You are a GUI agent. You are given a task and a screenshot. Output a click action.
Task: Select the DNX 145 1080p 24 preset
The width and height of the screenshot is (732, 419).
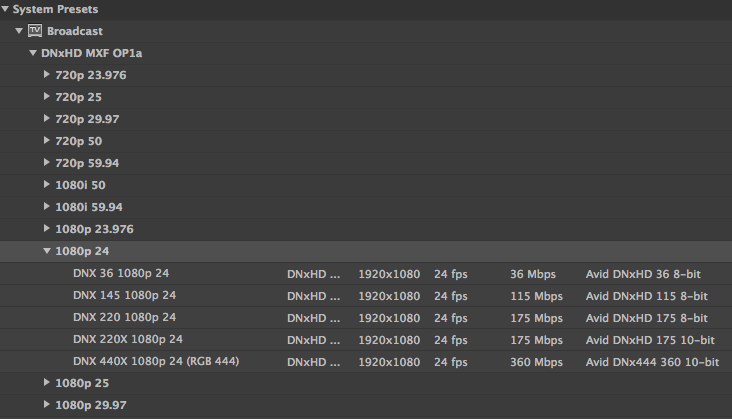pos(124,295)
